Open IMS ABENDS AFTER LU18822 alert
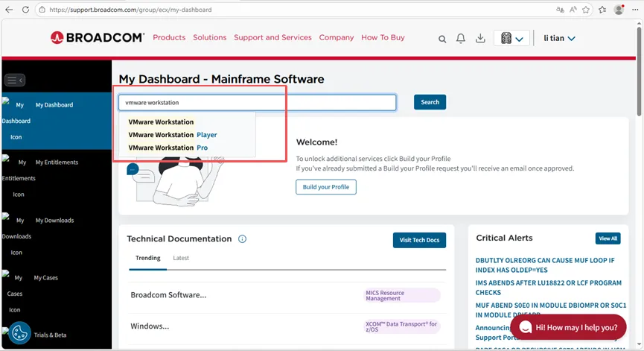The height and width of the screenshot is (351, 644). (548, 288)
